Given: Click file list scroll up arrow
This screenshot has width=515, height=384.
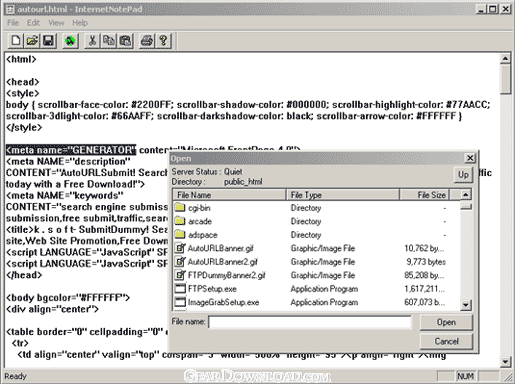Looking at the screenshot, I should (x=465, y=194).
